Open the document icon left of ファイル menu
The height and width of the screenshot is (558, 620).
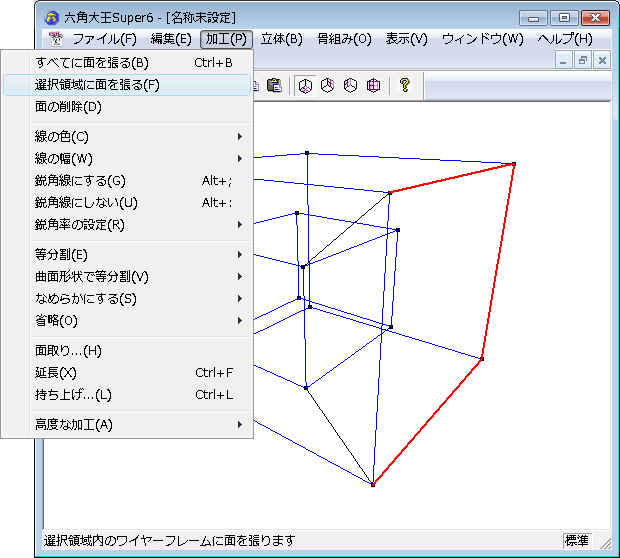55,39
